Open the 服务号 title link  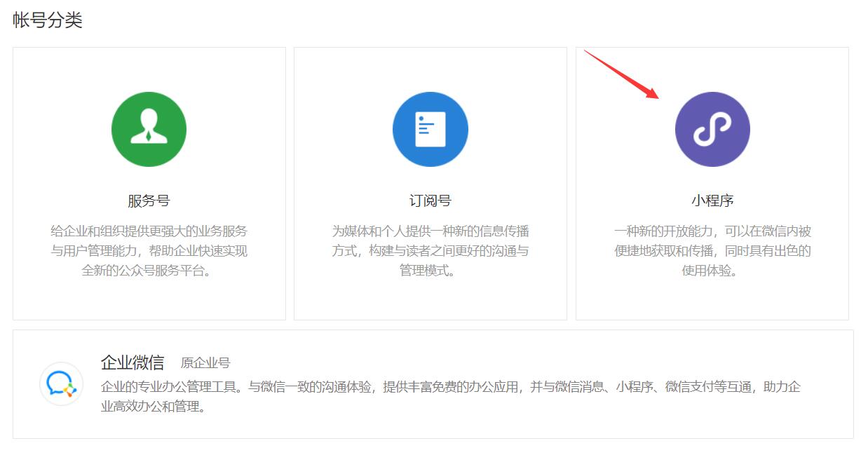(x=149, y=201)
